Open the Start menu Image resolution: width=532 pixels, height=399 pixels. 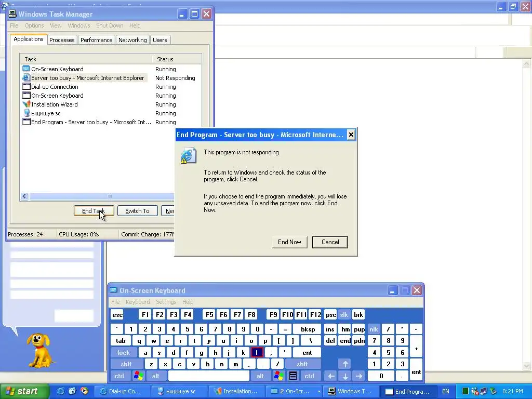pos(24,391)
